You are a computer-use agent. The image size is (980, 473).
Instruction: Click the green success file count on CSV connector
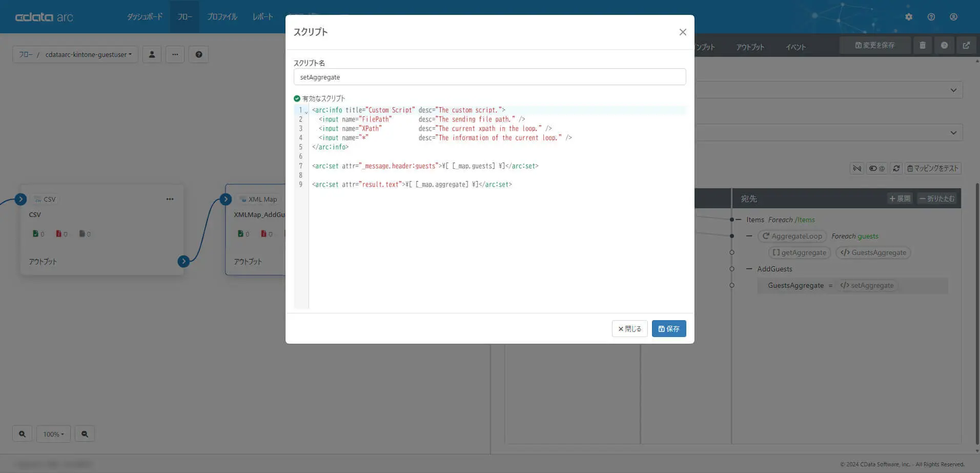38,234
